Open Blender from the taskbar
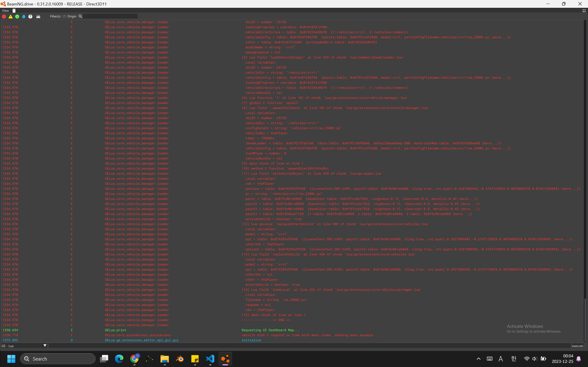The image size is (588, 367). [x=180, y=359]
